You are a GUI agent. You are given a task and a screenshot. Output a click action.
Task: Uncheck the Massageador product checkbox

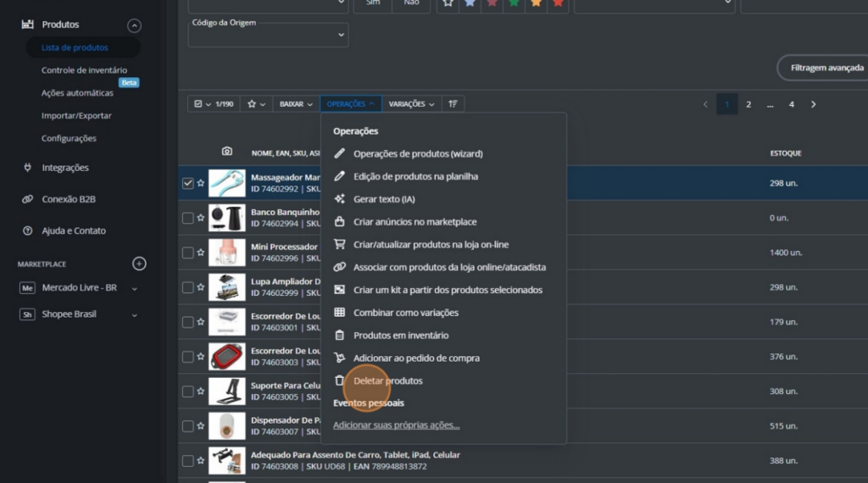tap(188, 183)
